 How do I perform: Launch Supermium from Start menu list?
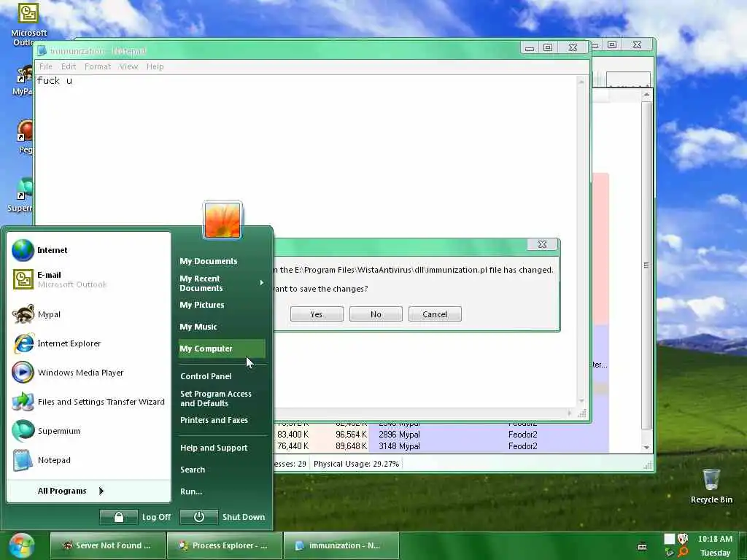click(x=47, y=431)
